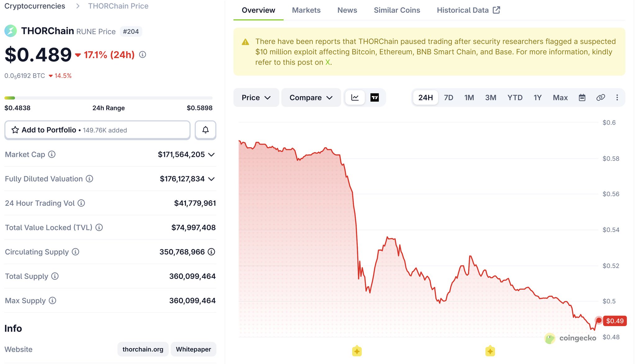Image resolution: width=636 pixels, height=364 pixels.
Task: Click info icon next to Market Cap
Action: [52, 154]
